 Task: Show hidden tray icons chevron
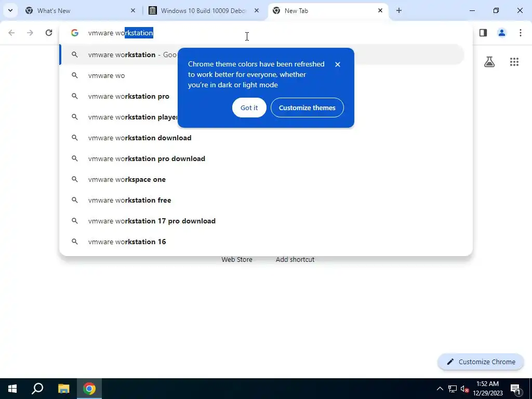[440, 389]
